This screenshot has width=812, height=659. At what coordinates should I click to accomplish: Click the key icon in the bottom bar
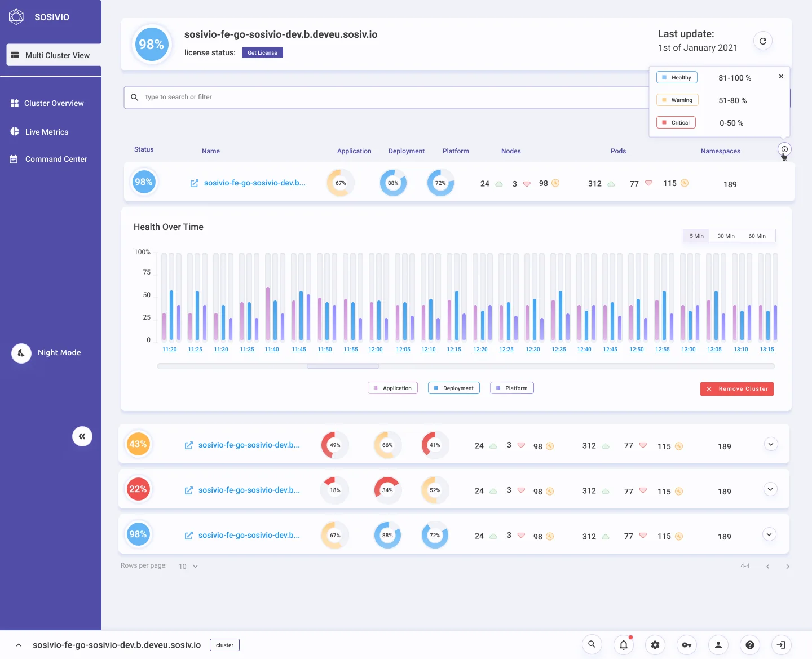pyautogui.click(x=687, y=645)
